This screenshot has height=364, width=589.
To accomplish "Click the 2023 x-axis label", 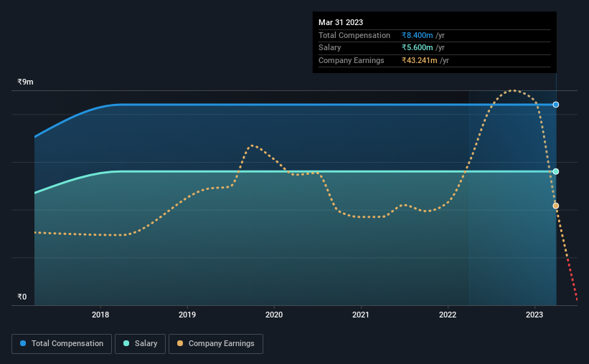I will tap(534, 315).
